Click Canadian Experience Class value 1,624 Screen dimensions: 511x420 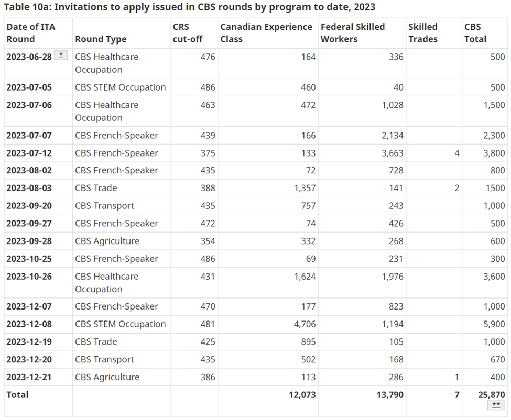point(305,277)
